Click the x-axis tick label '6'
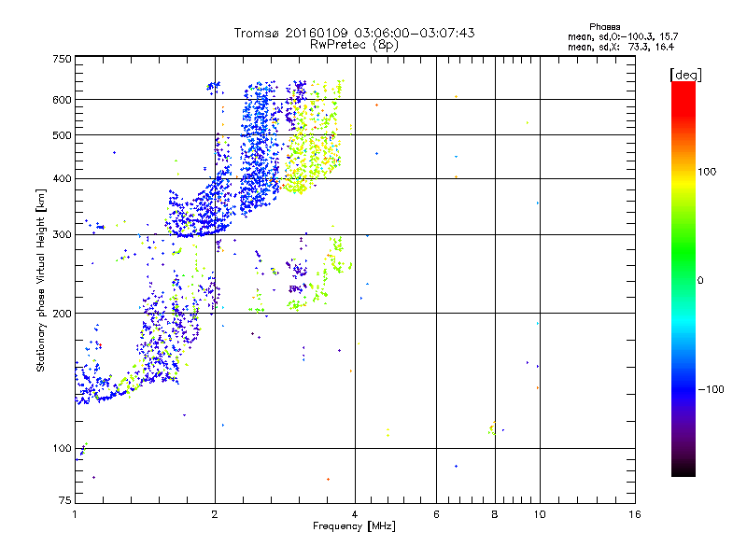Screen dimensions: 747x560 [436, 514]
